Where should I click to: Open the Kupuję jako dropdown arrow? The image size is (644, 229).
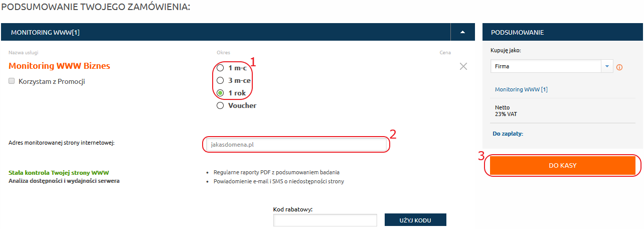point(607,66)
